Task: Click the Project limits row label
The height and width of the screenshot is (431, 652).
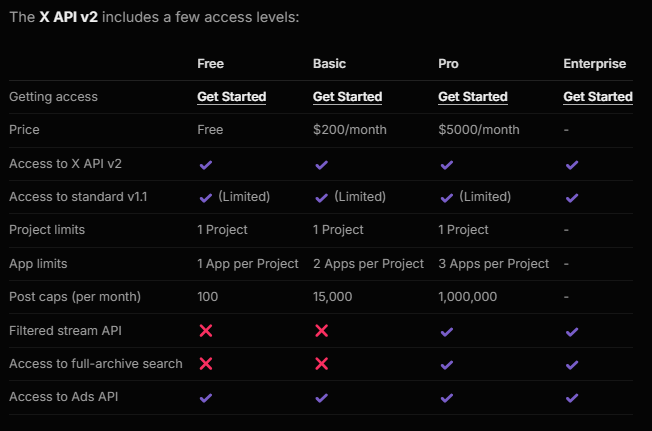Action: point(47,230)
